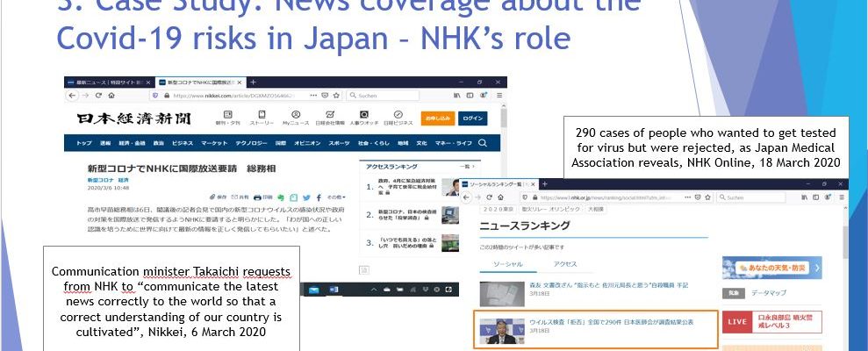Open page actions dots in Nikkei address bar
This screenshot has height=351, width=868.
(314, 96)
